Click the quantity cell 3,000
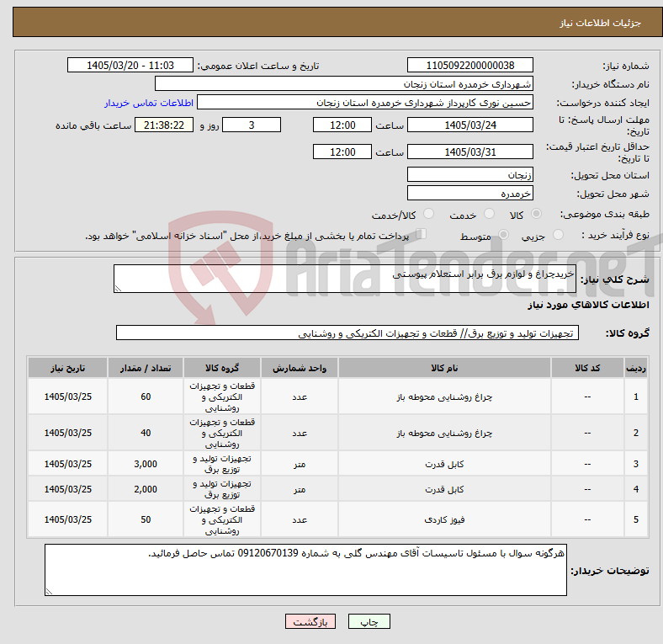The width and height of the screenshot is (663, 644). click(x=146, y=464)
